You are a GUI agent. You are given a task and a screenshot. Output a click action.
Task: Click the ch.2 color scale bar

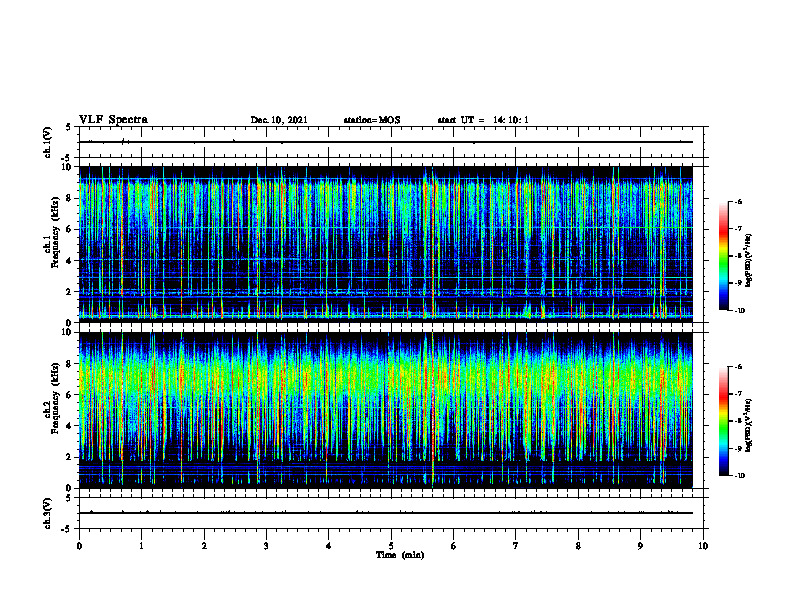[x=723, y=421]
